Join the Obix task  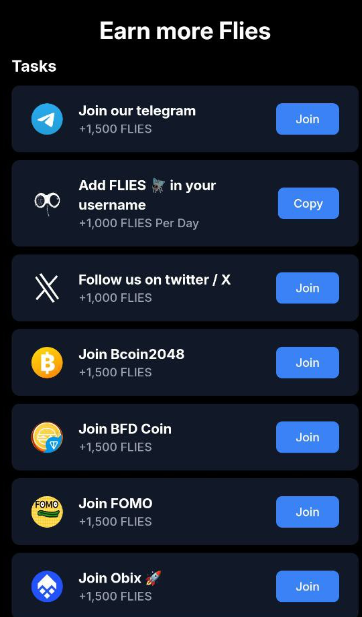click(x=307, y=586)
